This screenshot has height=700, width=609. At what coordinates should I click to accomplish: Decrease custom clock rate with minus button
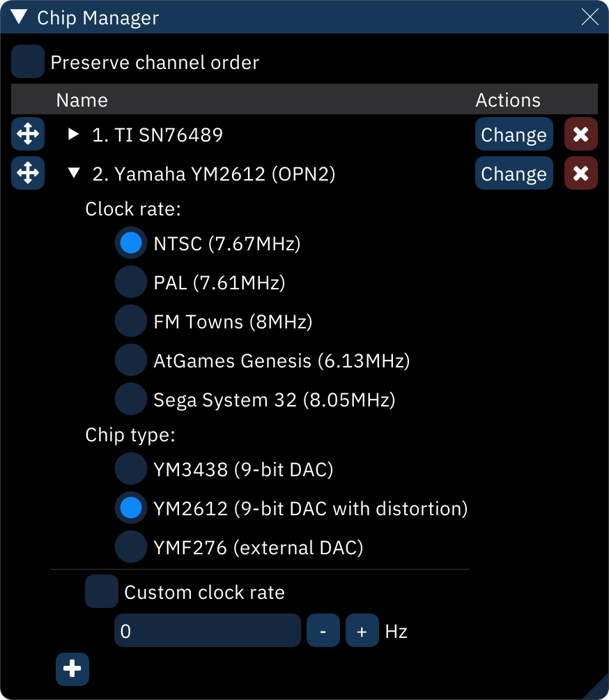pos(323,631)
